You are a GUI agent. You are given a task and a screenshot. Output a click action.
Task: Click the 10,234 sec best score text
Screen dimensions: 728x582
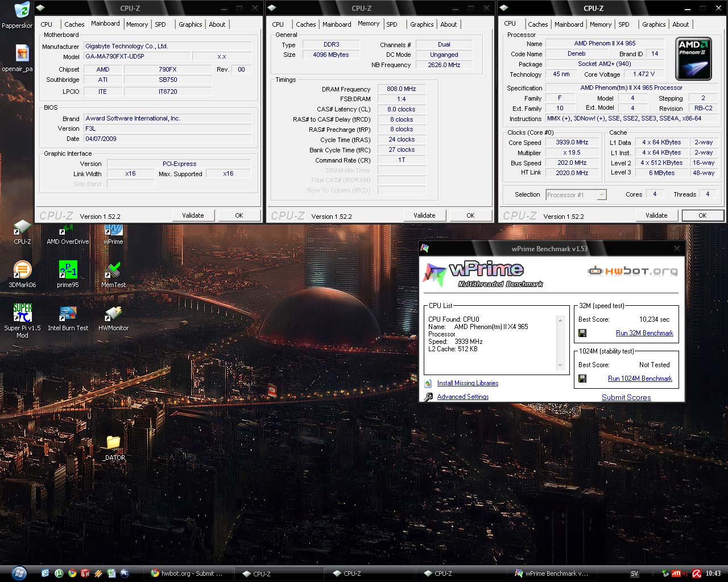click(654, 319)
